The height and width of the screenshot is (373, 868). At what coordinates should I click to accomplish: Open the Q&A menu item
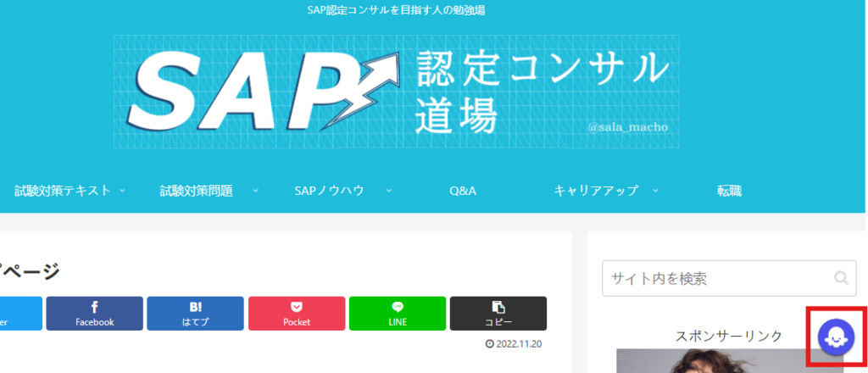coord(463,191)
